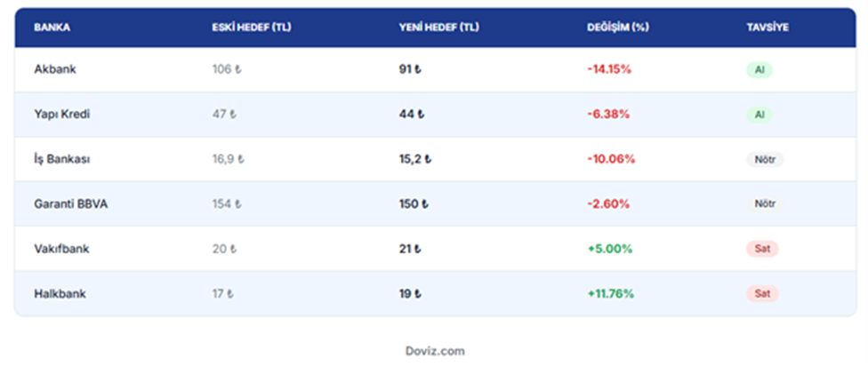Click the -14.15% change value
Image resolution: width=868 pixels, height=367 pixels.
[609, 69]
